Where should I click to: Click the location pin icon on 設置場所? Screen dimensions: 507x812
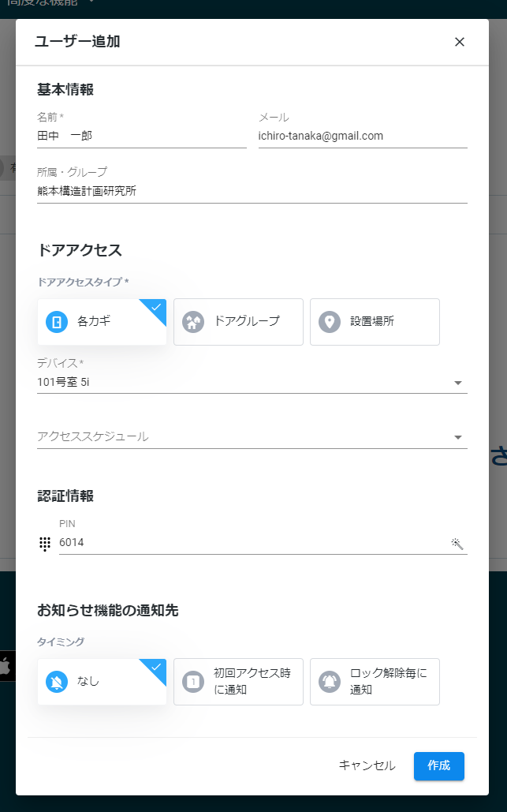click(330, 322)
